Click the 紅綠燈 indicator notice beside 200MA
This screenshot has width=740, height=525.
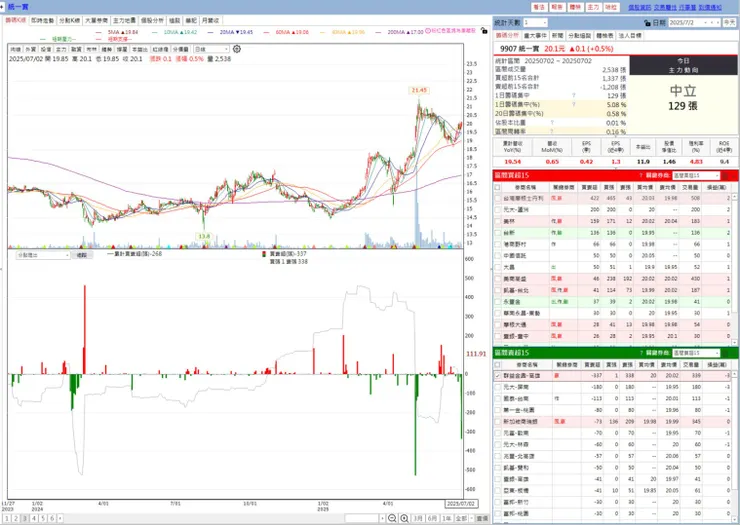tap(450, 31)
